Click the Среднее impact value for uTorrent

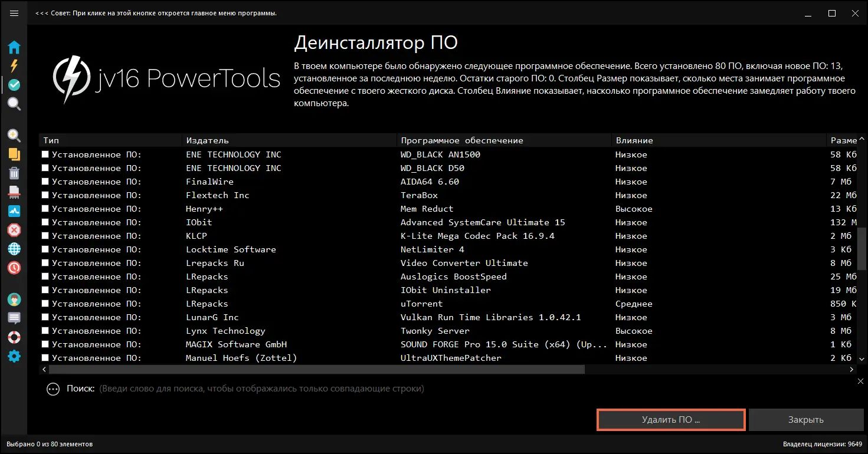coord(634,304)
